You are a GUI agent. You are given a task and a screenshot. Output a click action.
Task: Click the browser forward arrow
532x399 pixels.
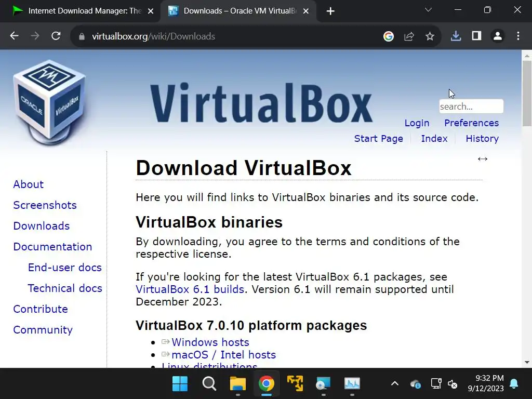point(35,36)
